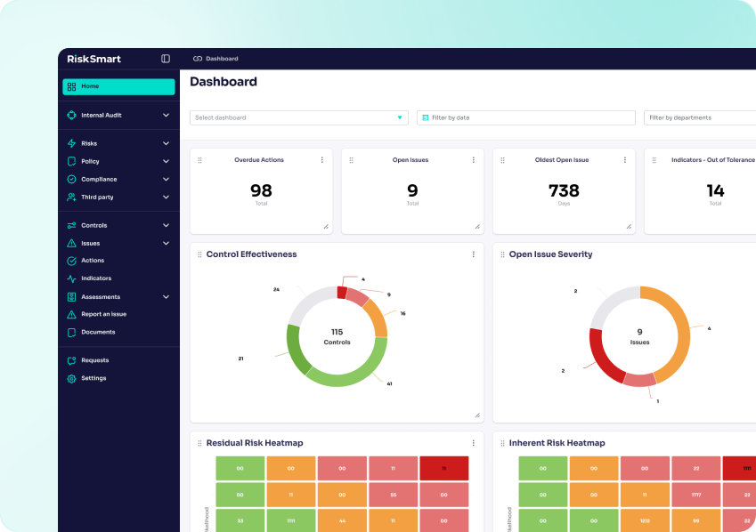Expand the Issues sidebar section
This screenshot has height=532, width=756.
pyautogui.click(x=167, y=243)
